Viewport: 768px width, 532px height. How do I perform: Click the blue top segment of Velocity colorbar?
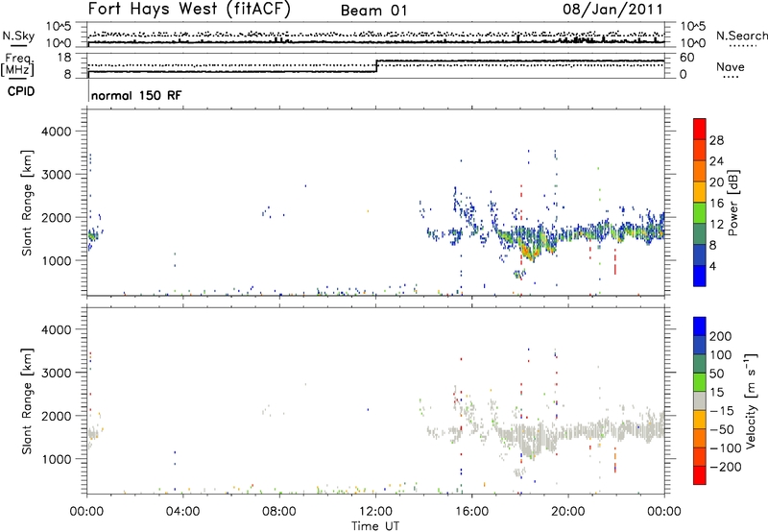pyautogui.click(x=700, y=326)
